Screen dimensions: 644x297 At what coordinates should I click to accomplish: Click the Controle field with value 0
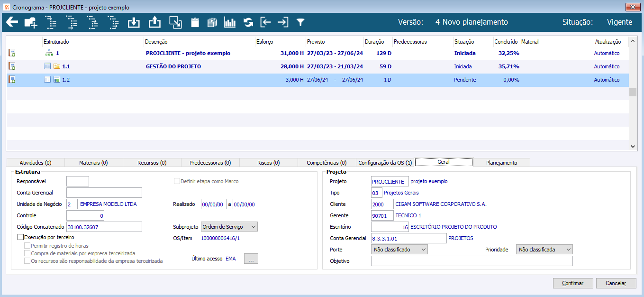coord(85,215)
